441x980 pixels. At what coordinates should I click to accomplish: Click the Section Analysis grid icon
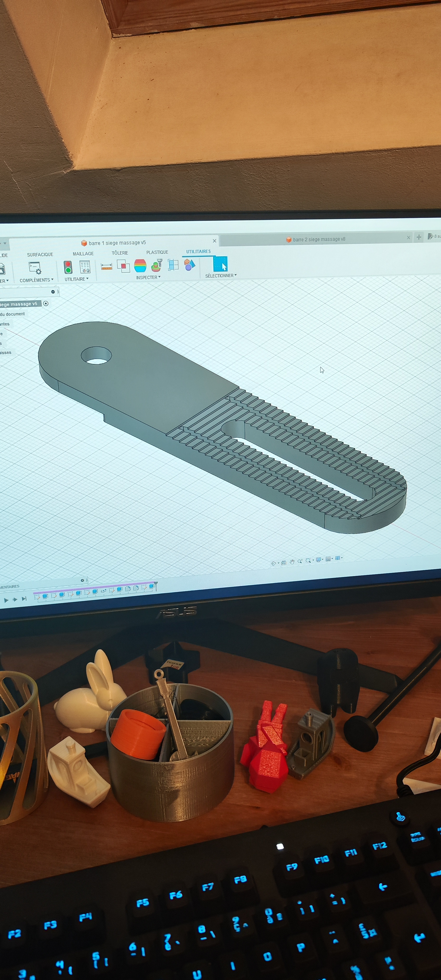pyautogui.click(x=173, y=265)
